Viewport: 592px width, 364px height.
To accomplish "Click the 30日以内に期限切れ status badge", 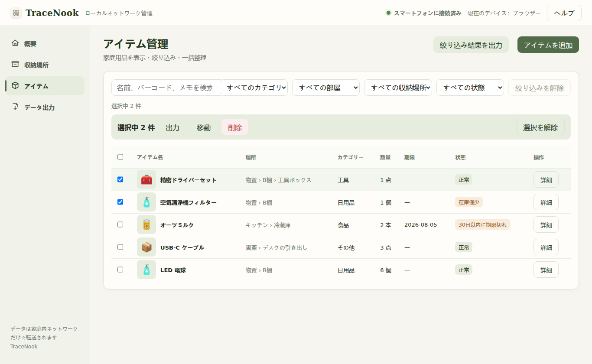I will [x=483, y=224].
